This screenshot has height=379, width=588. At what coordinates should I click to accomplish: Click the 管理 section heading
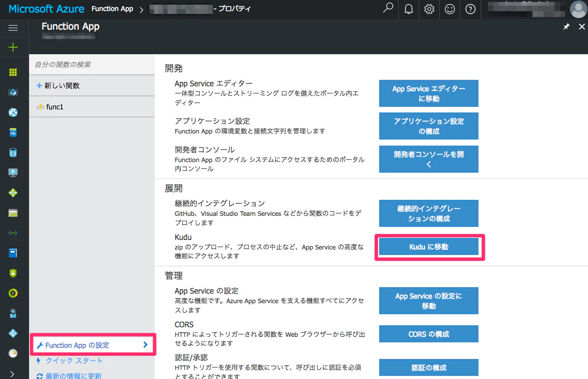[x=174, y=276]
